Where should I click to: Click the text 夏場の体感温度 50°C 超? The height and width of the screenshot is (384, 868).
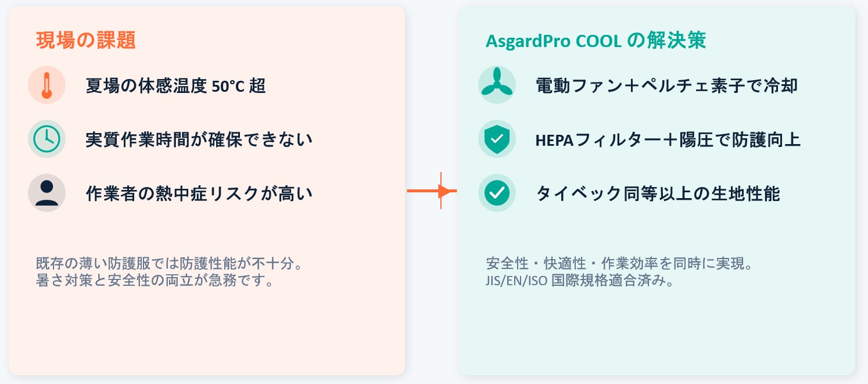point(175,86)
